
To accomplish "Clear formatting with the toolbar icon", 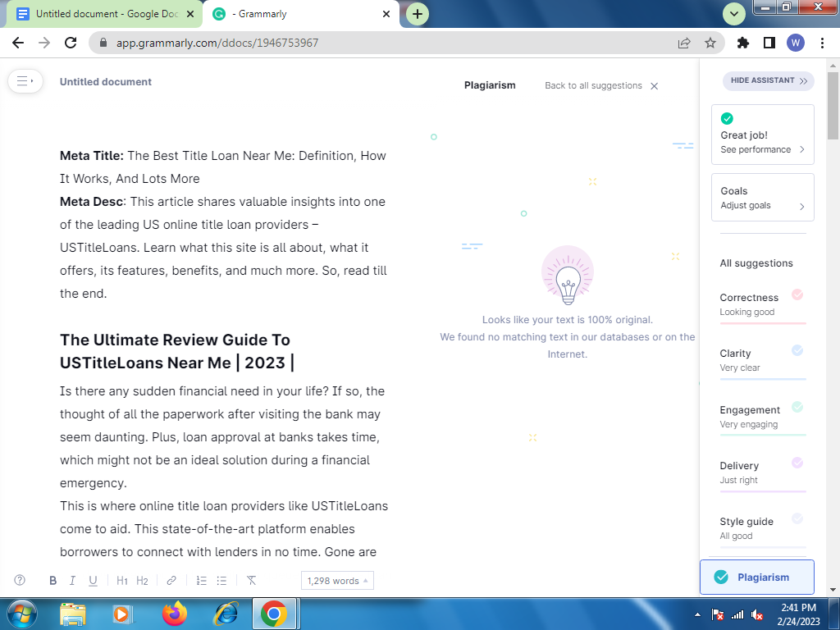I will (x=252, y=581).
